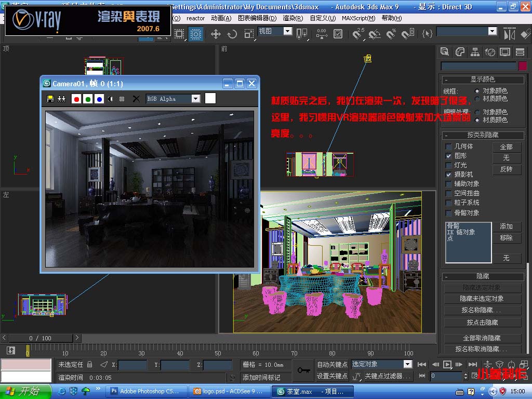532x399 pixels.
Task: Open Edit Named Selection Sets
Action: (427, 34)
